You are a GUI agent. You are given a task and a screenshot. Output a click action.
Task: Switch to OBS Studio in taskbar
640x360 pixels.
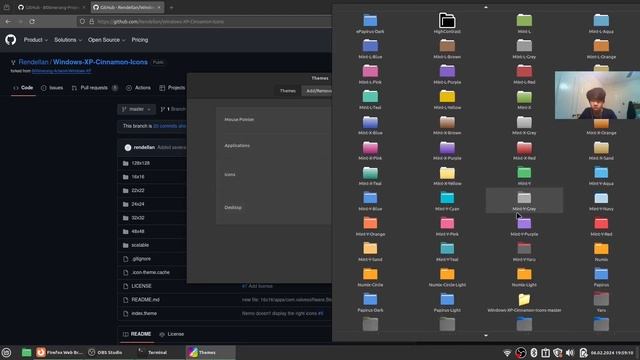(105, 352)
